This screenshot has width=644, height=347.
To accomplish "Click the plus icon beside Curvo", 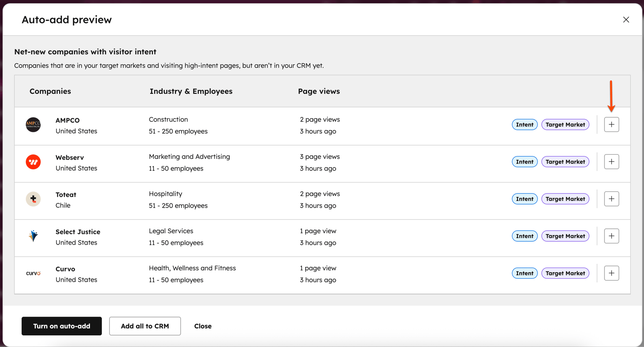I will point(611,273).
